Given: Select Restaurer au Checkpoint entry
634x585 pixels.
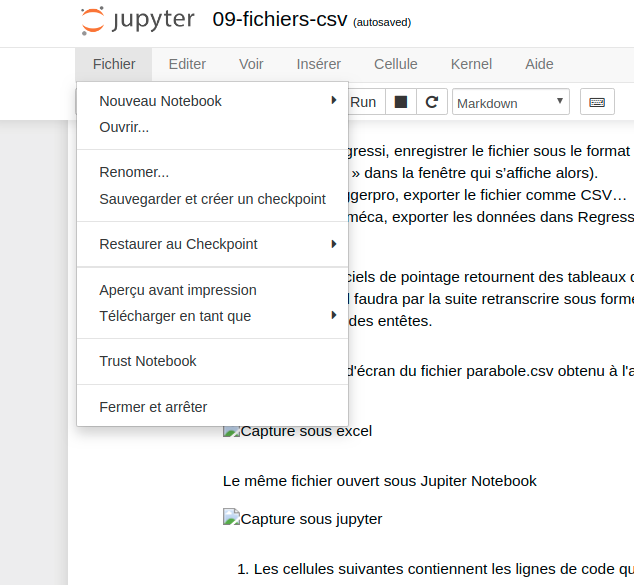Looking at the screenshot, I should click(212, 244).
